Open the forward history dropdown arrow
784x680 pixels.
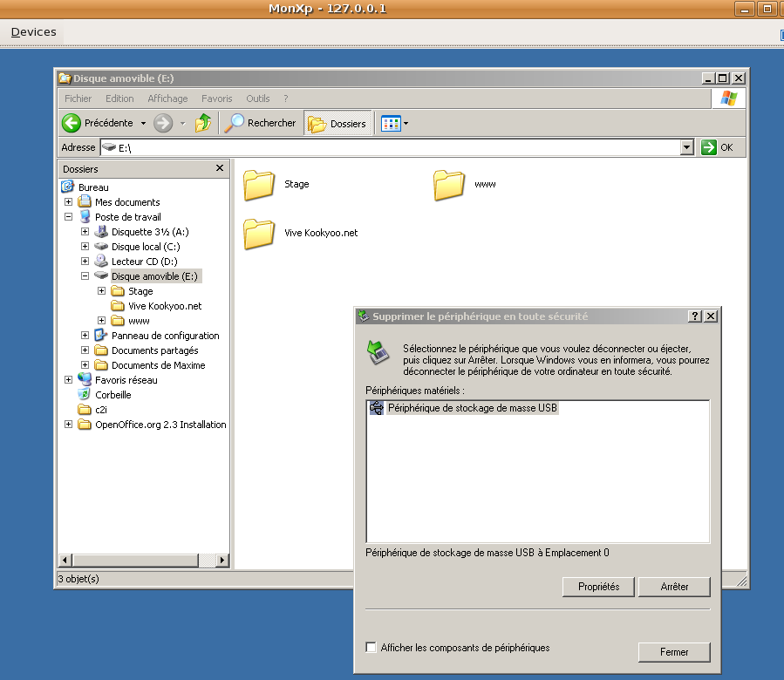[182, 123]
